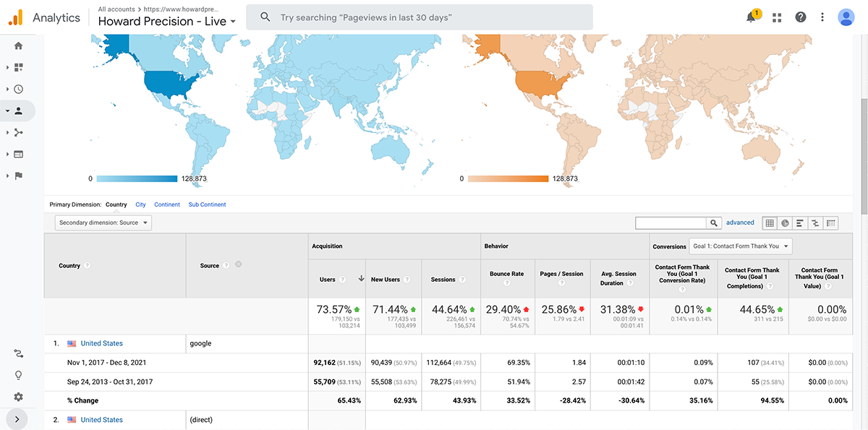868x430 pixels.
Task: Select the Data table view icon
Action: 770,223
